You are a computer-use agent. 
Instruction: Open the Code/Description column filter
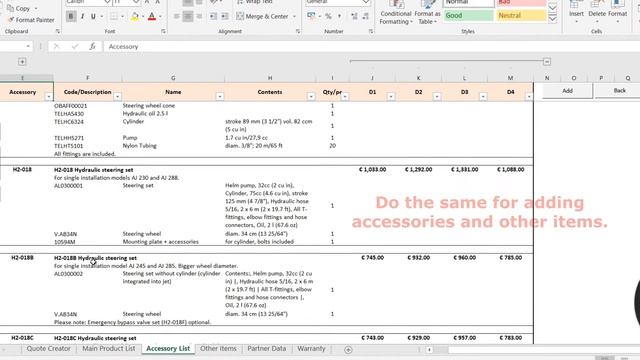pos(118,96)
